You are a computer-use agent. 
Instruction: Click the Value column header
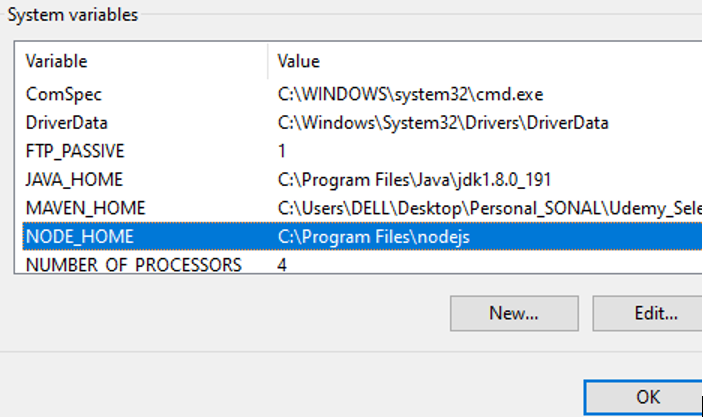(x=299, y=61)
